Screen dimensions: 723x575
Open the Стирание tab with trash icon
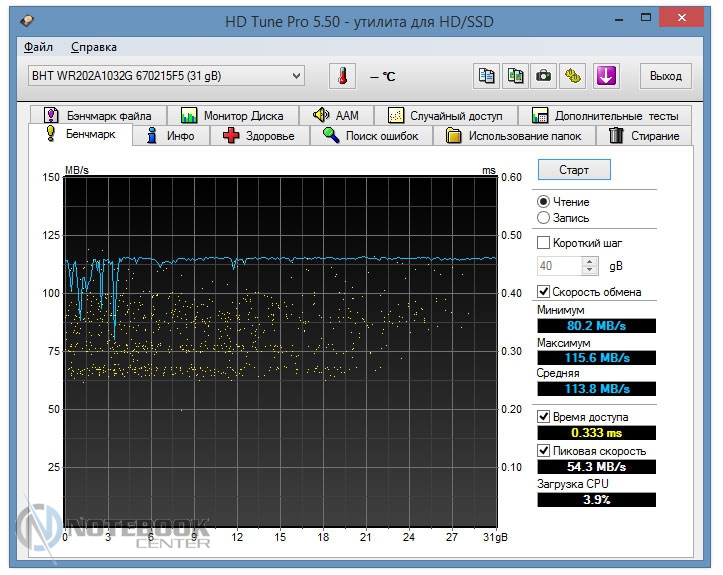click(644, 136)
